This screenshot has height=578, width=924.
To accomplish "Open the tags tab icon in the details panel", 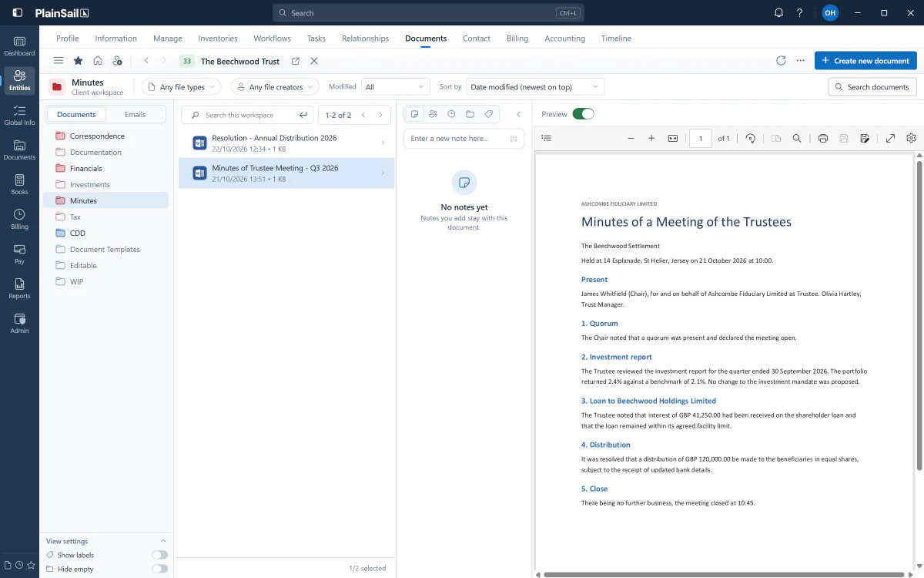I will [x=488, y=114].
